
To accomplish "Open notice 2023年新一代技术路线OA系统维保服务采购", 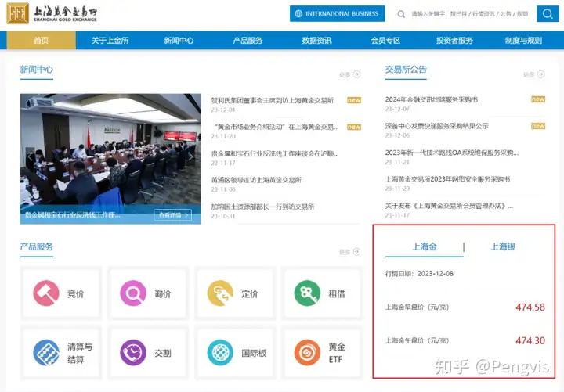I will 452,153.
